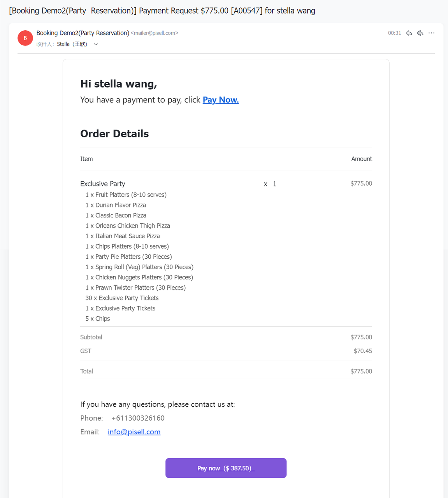Open the inline "Pay Now." link

coord(221,100)
